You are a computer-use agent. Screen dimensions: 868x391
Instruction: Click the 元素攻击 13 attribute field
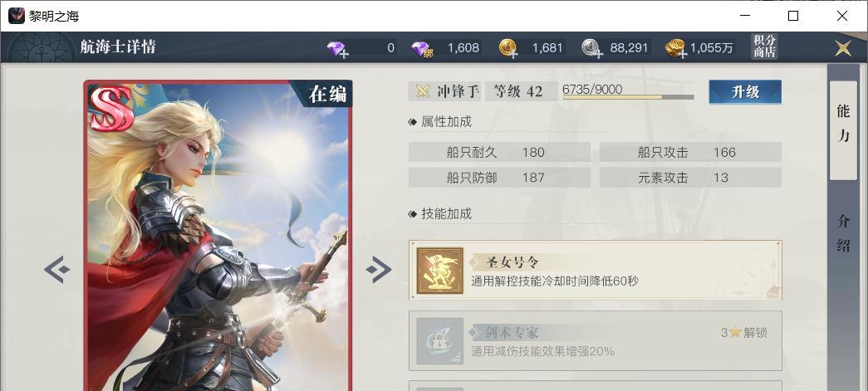coord(690,178)
